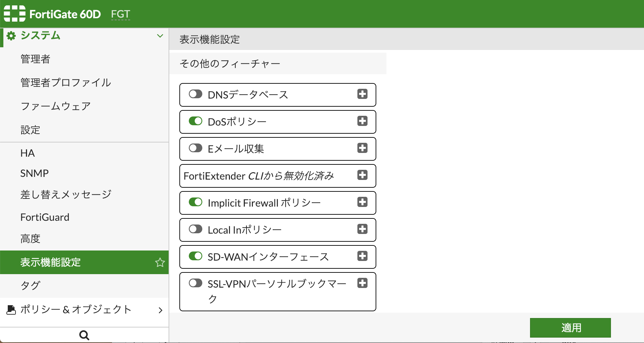
Task: Expand plus icon for Eメール収集
Action: (x=362, y=148)
